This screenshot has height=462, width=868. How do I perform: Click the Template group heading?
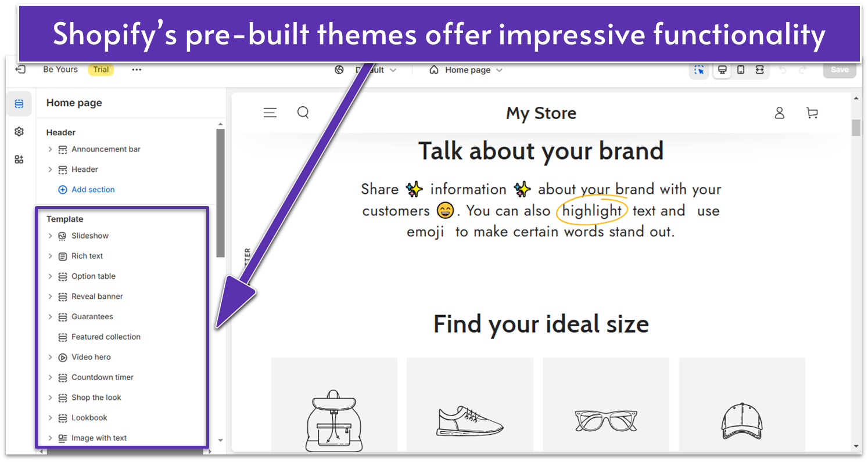tap(65, 219)
